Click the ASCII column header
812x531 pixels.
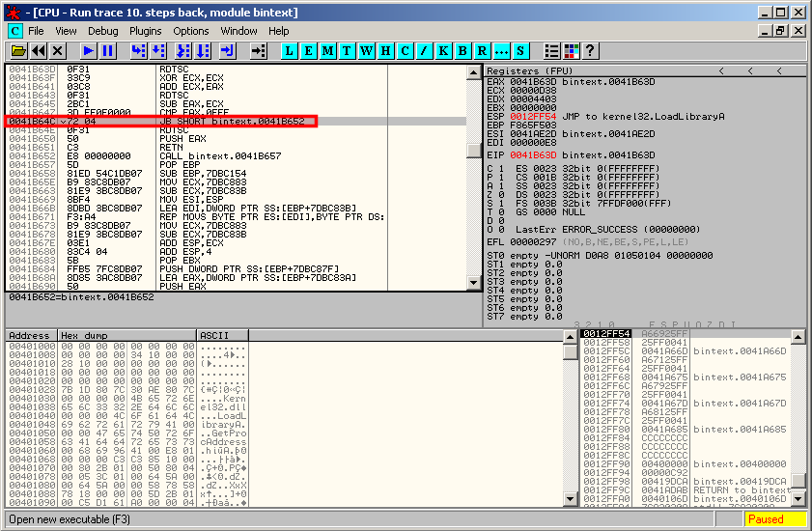(x=222, y=335)
